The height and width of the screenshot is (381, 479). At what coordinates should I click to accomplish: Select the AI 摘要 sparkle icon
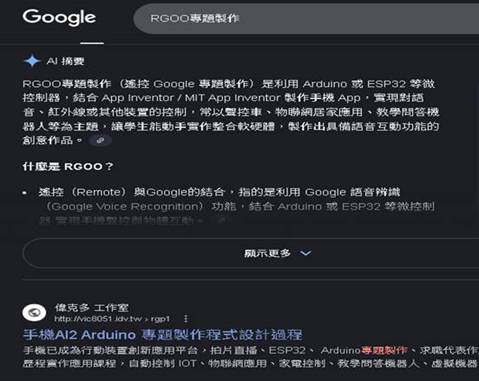[x=32, y=61]
